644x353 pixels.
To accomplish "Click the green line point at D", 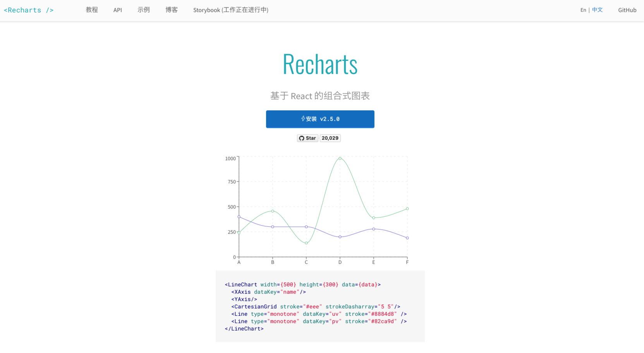I will point(340,158).
